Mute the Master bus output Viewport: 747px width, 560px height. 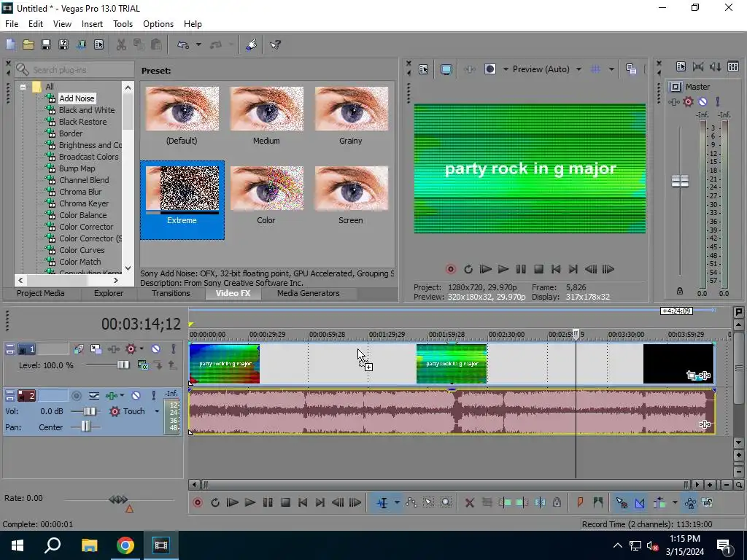pos(703,102)
